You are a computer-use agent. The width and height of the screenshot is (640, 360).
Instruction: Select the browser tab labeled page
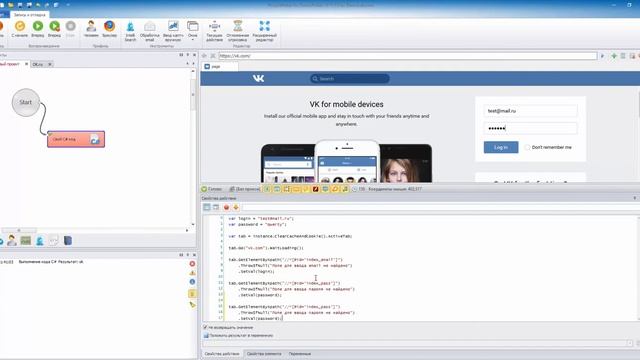(220, 66)
